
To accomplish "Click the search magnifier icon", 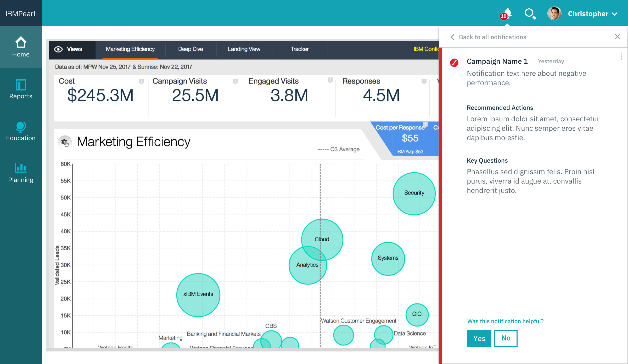I will point(530,14).
